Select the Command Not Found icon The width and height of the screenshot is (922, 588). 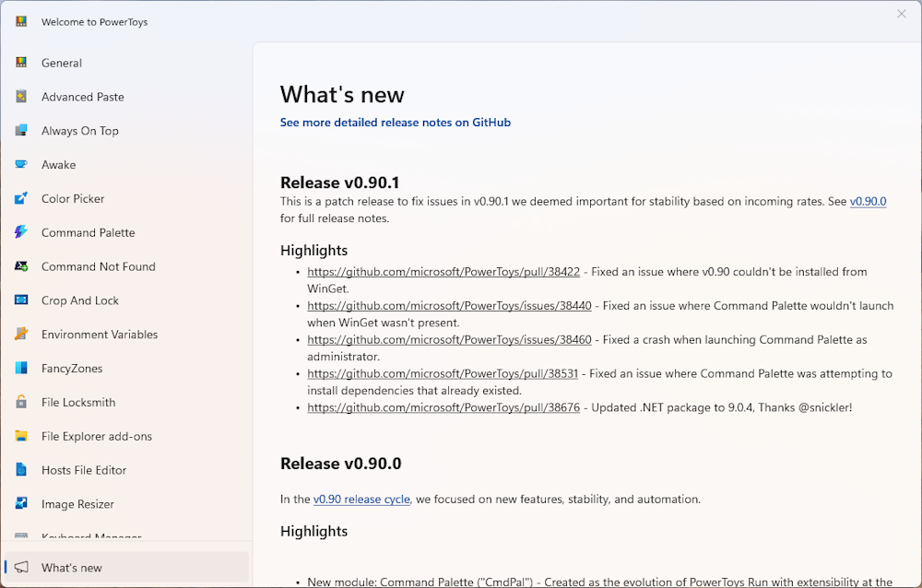(21, 266)
